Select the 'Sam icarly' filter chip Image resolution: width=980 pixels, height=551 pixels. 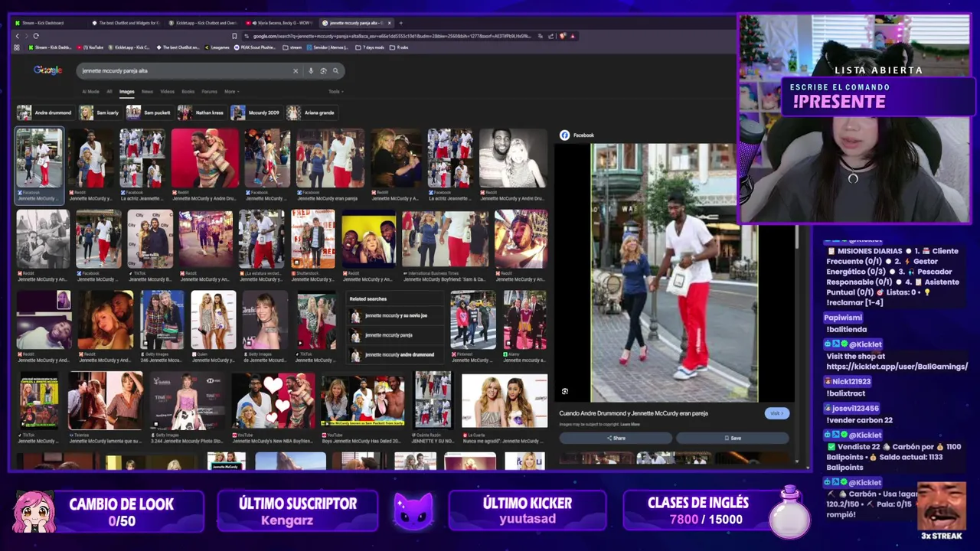pyautogui.click(x=100, y=112)
